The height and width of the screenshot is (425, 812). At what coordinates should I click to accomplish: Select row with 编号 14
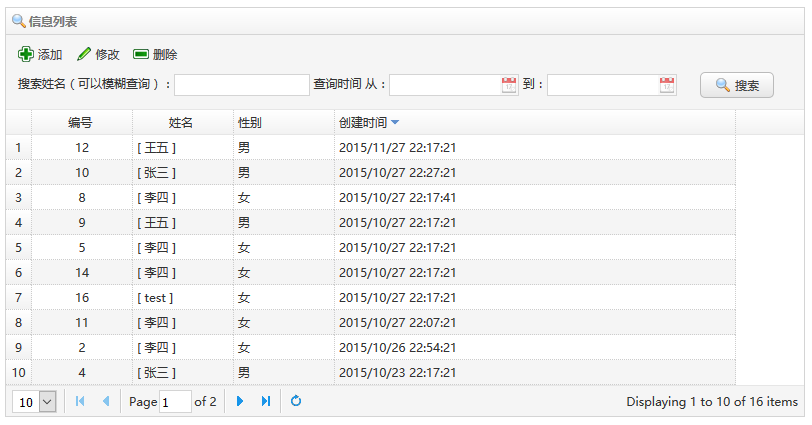(x=371, y=272)
